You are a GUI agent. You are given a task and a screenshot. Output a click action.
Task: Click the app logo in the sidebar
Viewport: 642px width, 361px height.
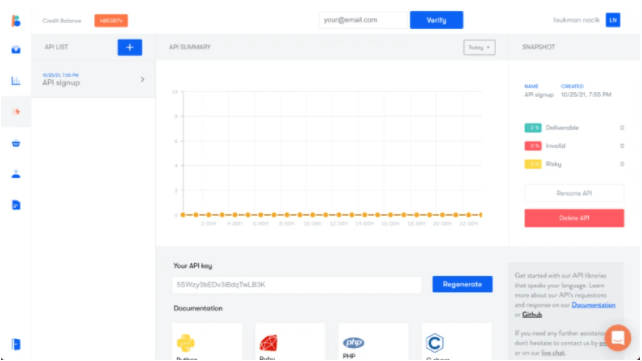pos(16,20)
